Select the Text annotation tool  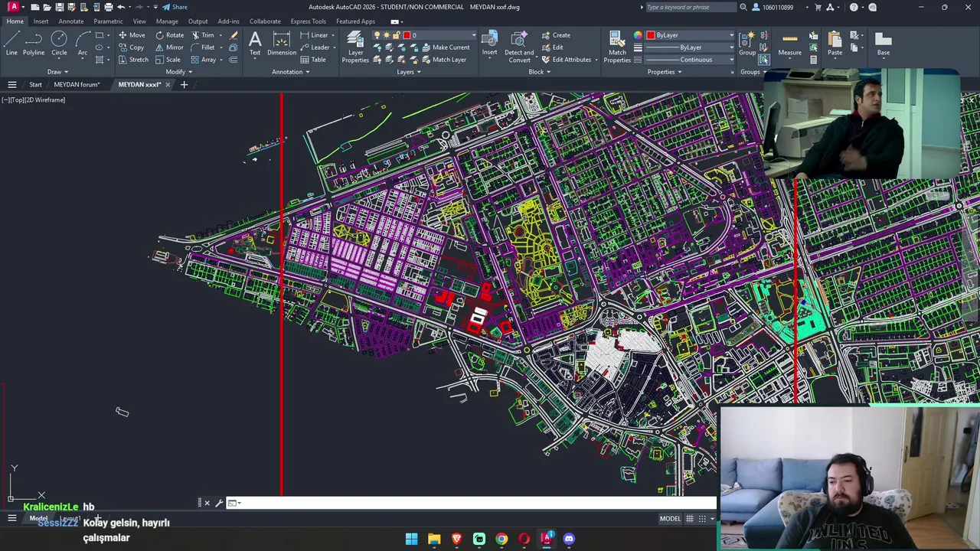click(255, 44)
